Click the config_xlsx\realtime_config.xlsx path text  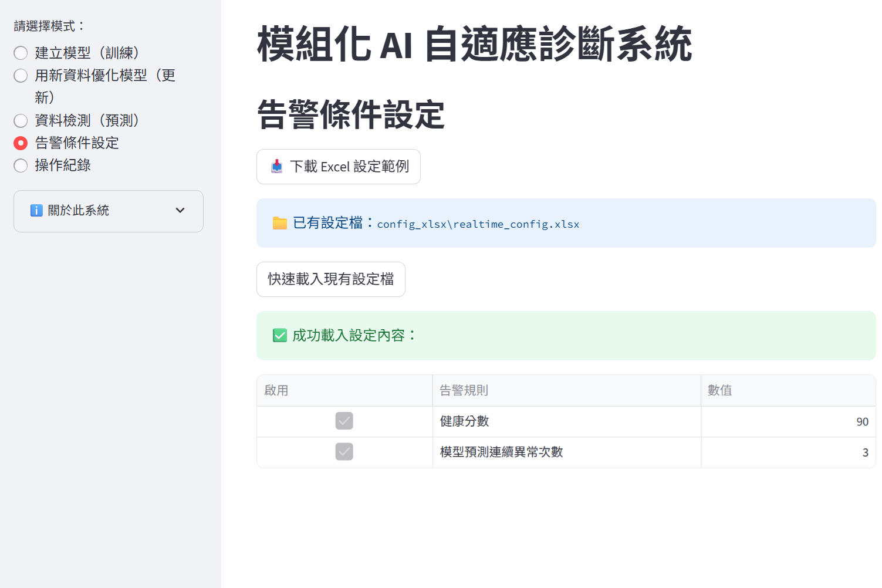point(478,224)
